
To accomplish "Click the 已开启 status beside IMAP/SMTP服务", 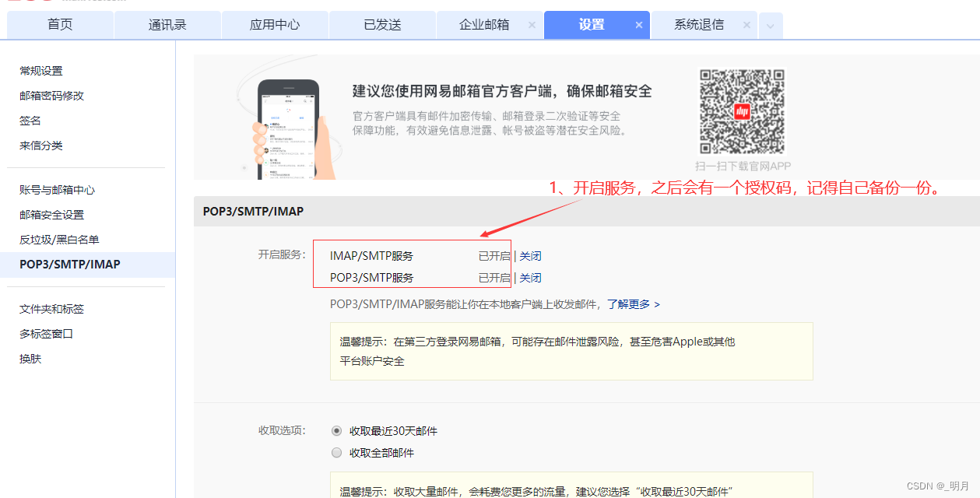I will 494,256.
